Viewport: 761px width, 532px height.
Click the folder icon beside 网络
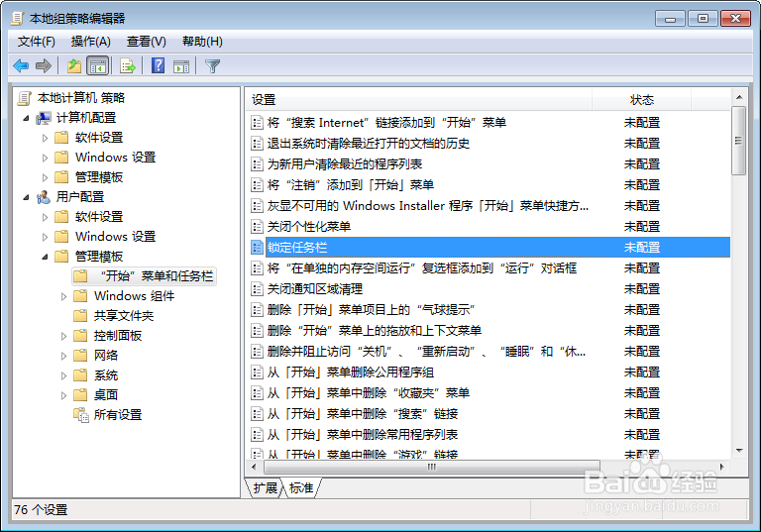pyautogui.click(x=80, y=356)
